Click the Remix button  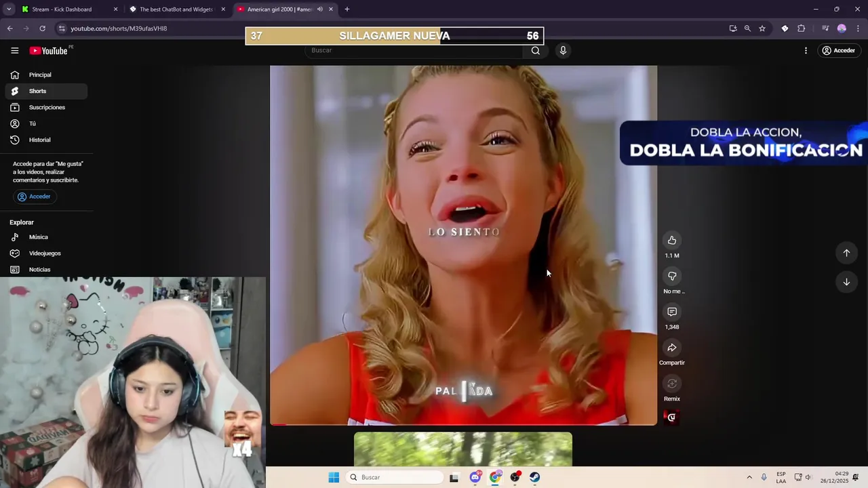(672, 384)
